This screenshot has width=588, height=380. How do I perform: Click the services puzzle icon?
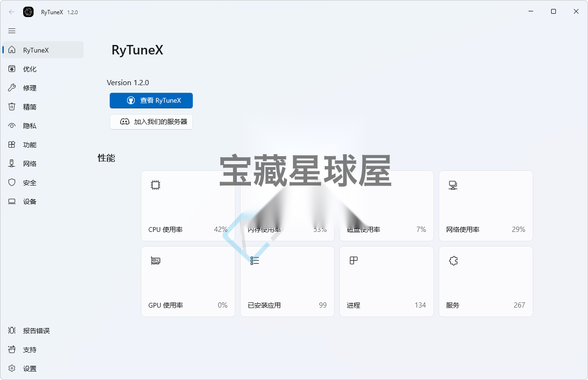pyautogui.click(x=453, y=261)
